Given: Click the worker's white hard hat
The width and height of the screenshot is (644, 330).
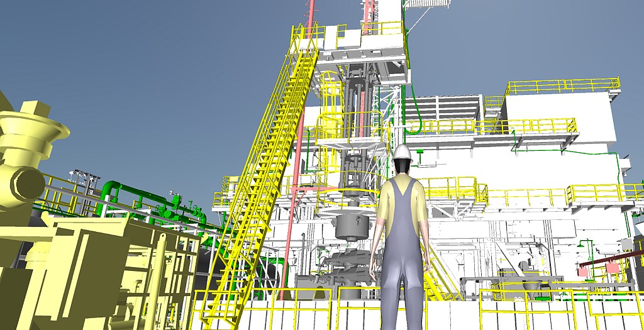Looking at the screenshot, I should (x=402, y=152).
